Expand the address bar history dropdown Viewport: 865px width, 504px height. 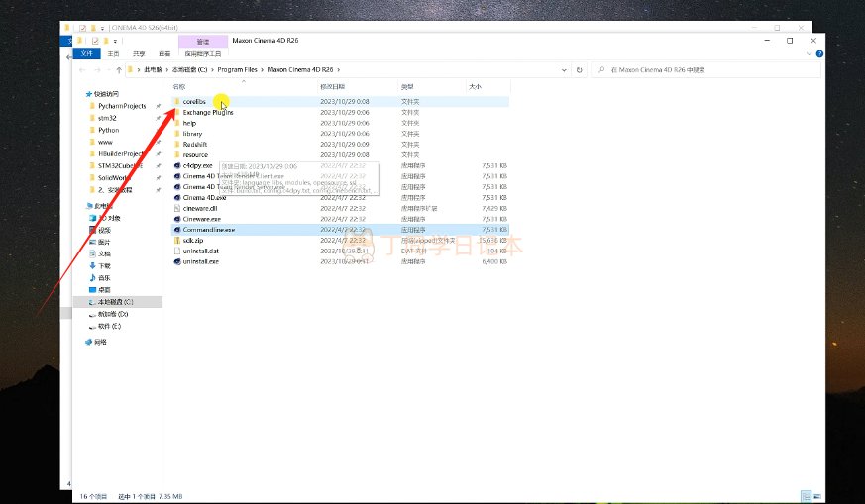click(x=564, y=71)
